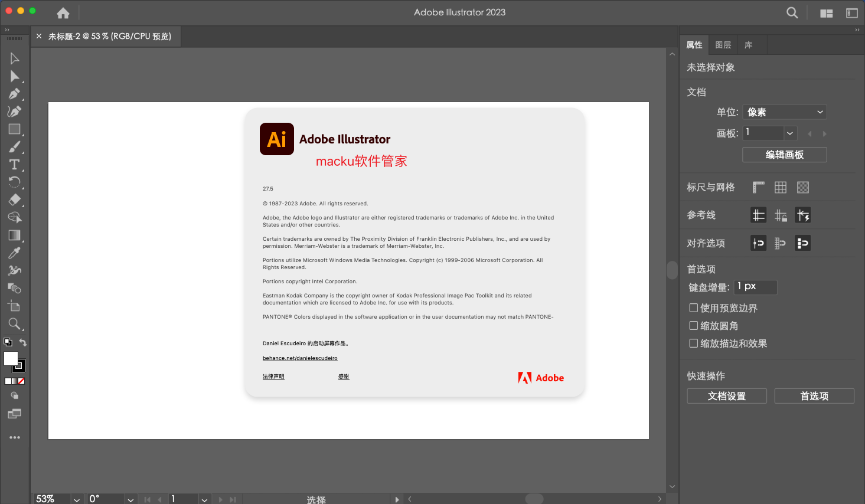Viewport: 865px width, 504px height.
Task: Open the 法律声明 link
Action: point(273,377)
